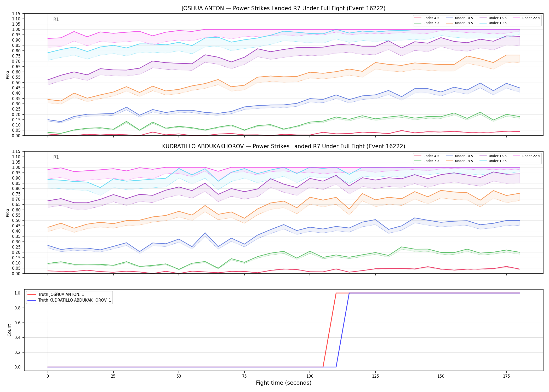The image size is (549, 392).
Task: Click 'under 16.5' legend entry in middle chart
Action: click(x=493, y=156)
